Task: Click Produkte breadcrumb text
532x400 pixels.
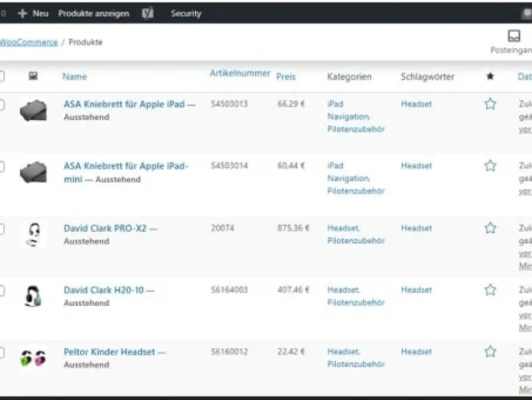Action: point(85,42)
